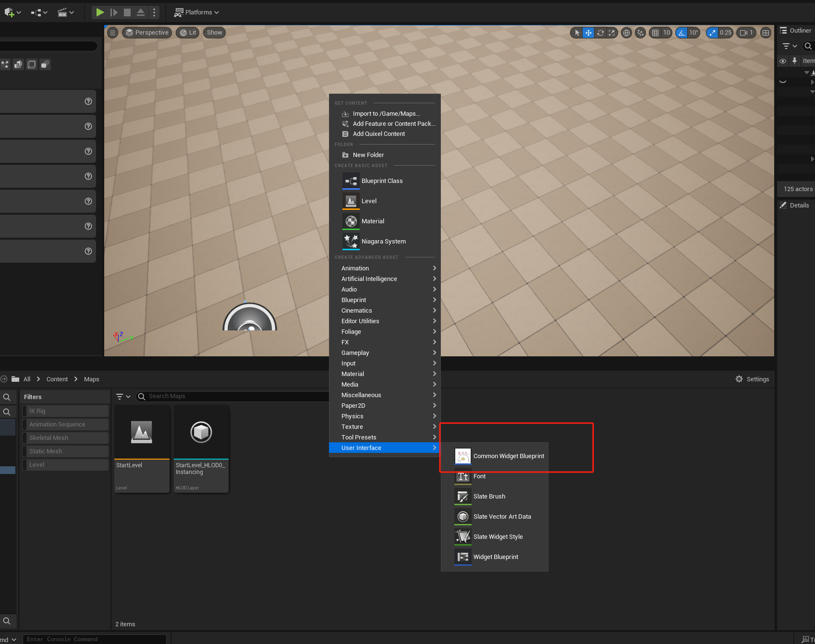Select Common Widget Blueprint from the submenu
This screenshot has width=815, height=644.
coord(509,456)
